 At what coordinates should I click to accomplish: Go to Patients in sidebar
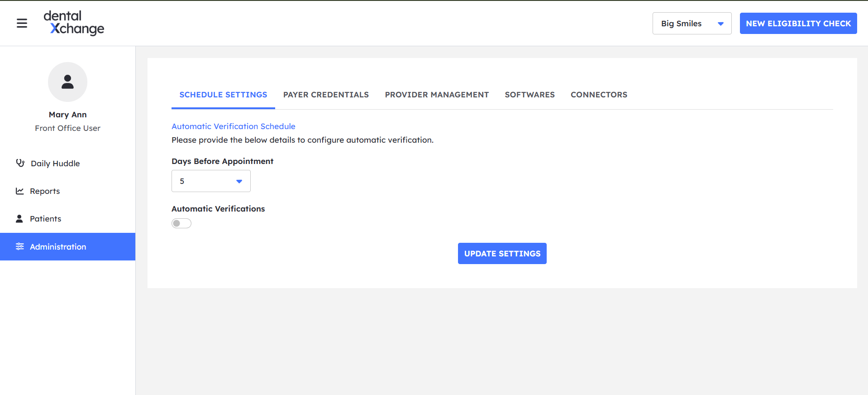(68, 219)
